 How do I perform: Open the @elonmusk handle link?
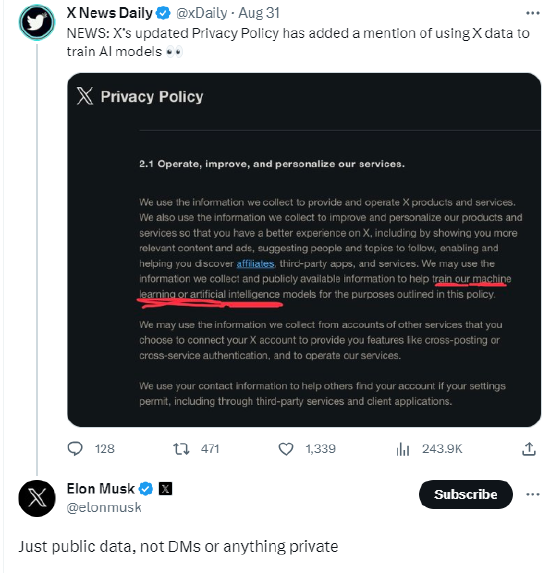[x=104, y=507]
